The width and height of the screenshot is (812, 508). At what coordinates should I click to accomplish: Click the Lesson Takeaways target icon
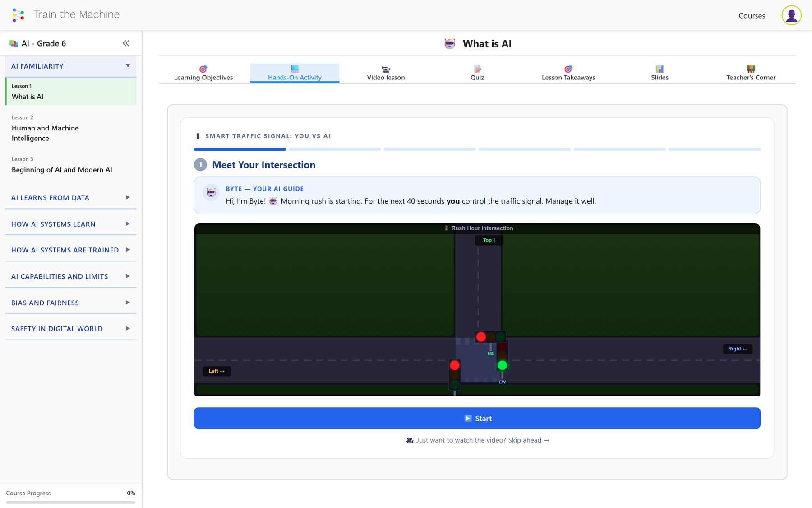[568, 69]
